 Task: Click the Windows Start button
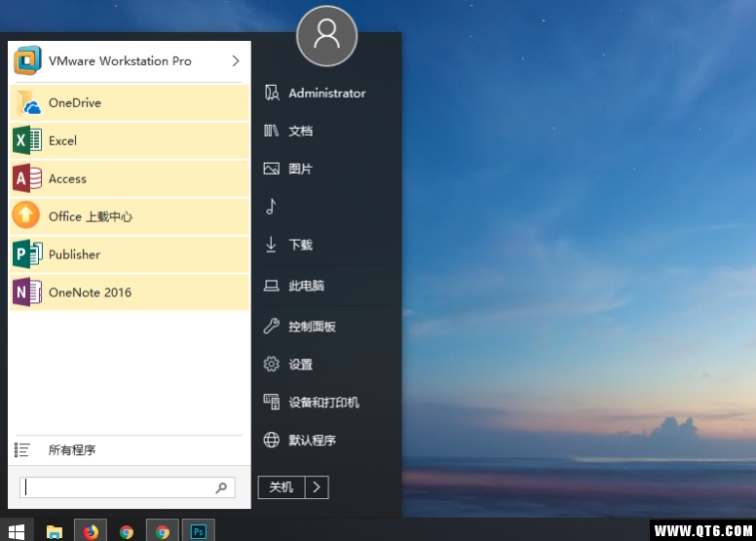(x=17, y=532)
